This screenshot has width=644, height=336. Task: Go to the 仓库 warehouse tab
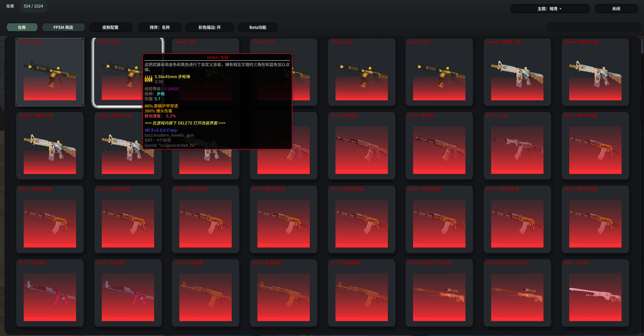coord(22,27)
